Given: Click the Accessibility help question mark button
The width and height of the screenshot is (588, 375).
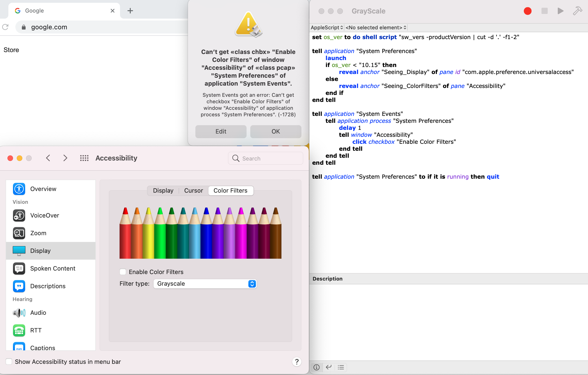Looking at the screenshot, I should click(297, 362).
